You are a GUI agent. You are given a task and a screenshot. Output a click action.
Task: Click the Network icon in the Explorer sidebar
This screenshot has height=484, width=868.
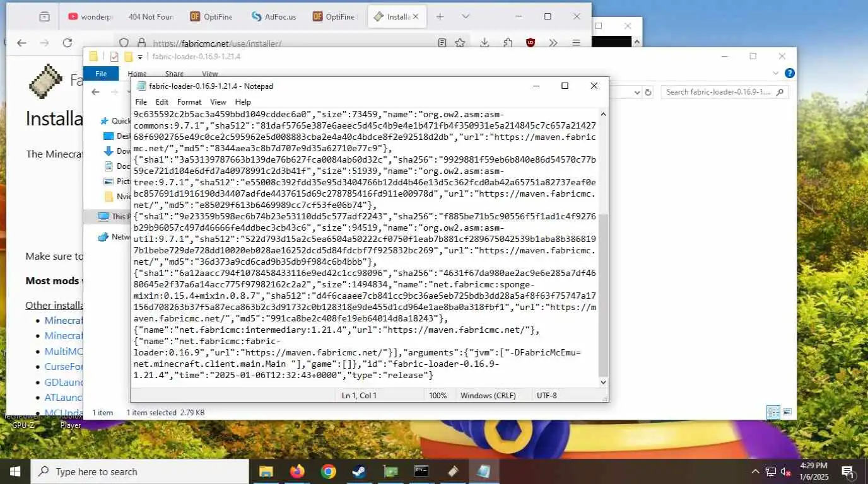point(103,237)
